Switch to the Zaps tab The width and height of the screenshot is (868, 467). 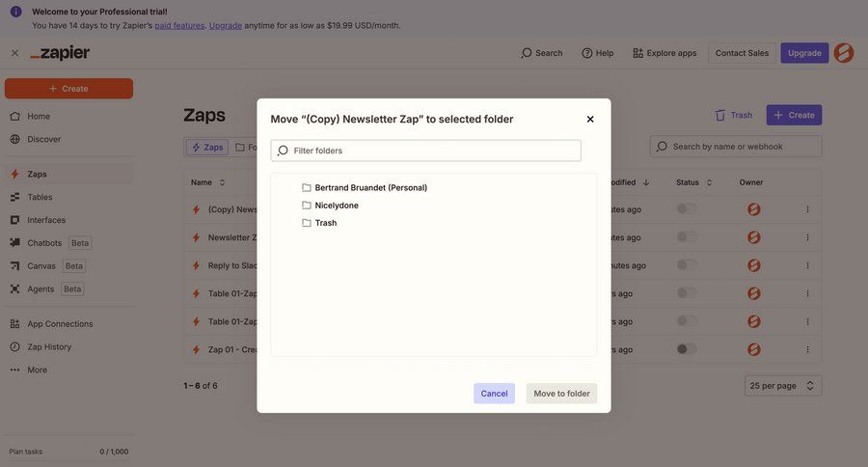point(207,148)
